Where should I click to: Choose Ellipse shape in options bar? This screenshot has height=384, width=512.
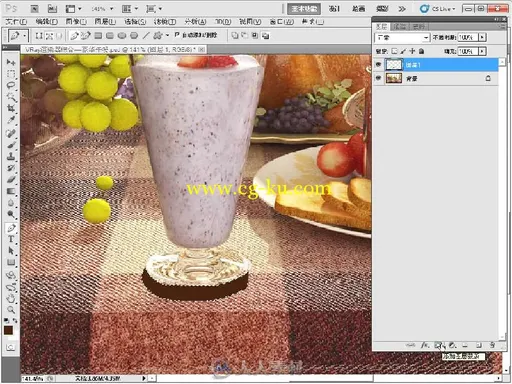pos(122,35)
